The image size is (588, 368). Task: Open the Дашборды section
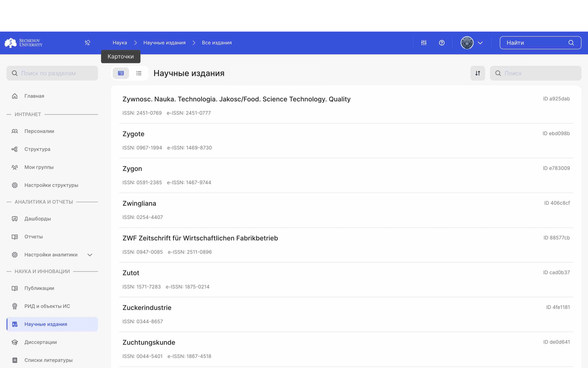(52, 219)
